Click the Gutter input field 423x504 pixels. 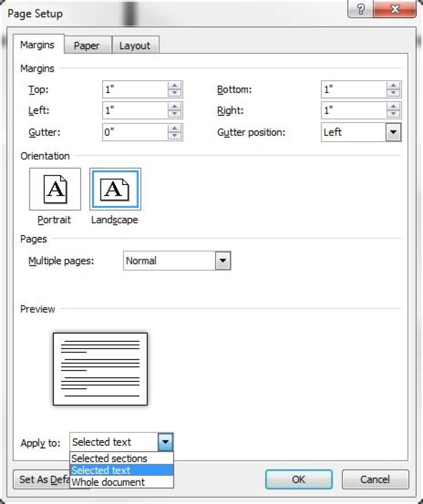pyautogui.click(x=135, y=132)
